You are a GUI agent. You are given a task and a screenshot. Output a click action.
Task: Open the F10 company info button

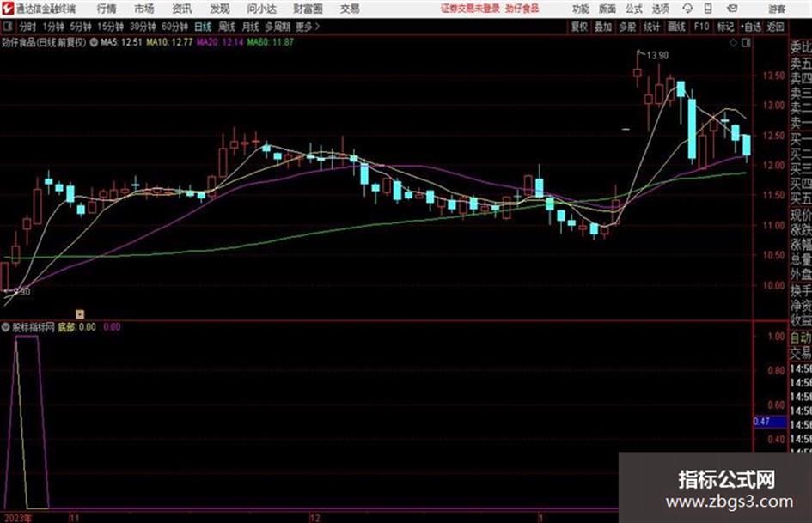(x=701, y=27)
